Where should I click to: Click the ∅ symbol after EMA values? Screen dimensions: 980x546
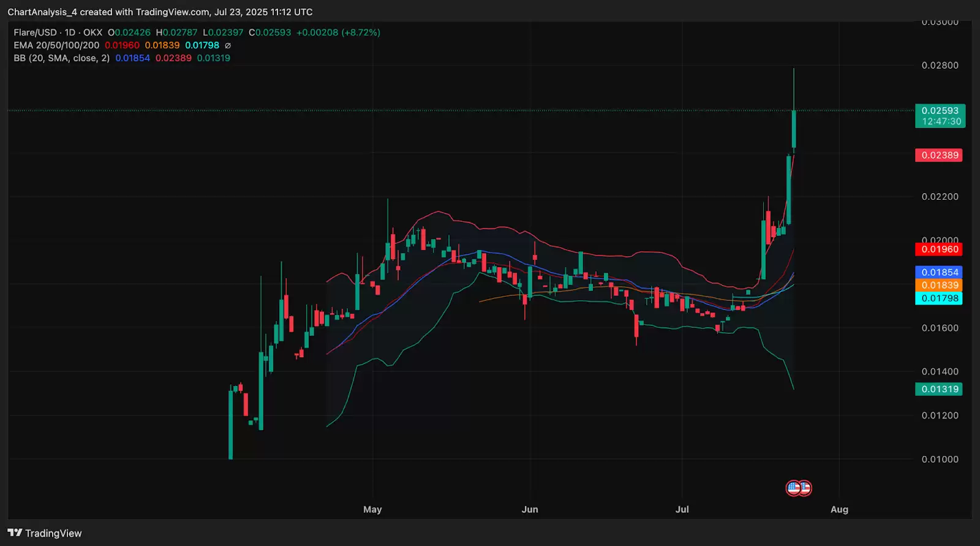pos(228,45)
